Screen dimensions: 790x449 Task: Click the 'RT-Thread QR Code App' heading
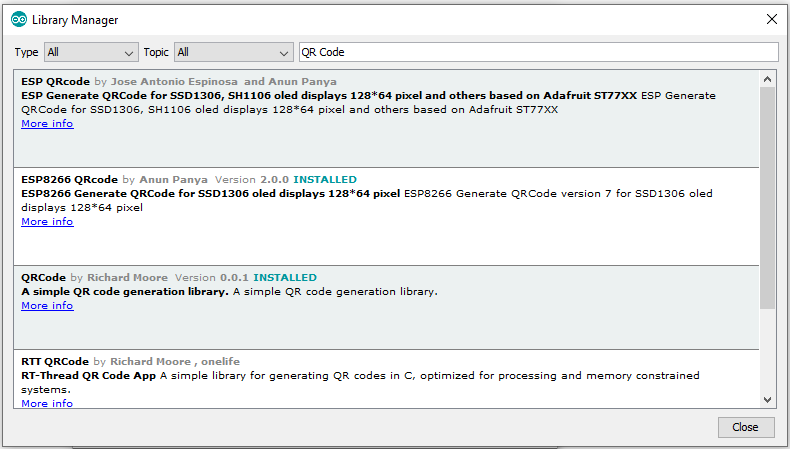[89, 375]
